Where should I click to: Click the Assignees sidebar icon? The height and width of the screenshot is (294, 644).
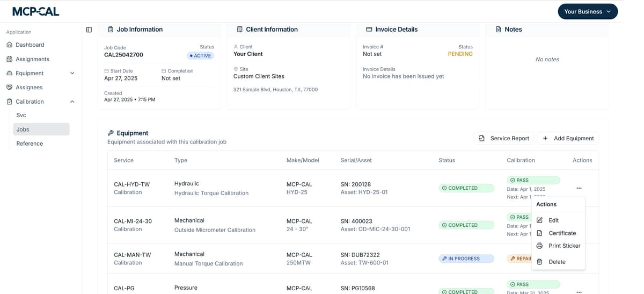tap(10, 87)
